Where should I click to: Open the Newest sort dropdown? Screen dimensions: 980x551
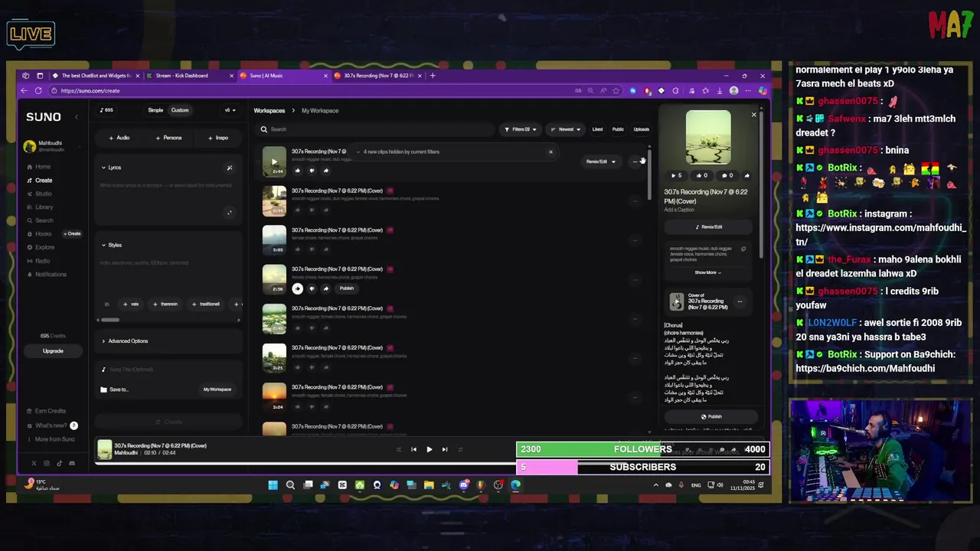566,129
